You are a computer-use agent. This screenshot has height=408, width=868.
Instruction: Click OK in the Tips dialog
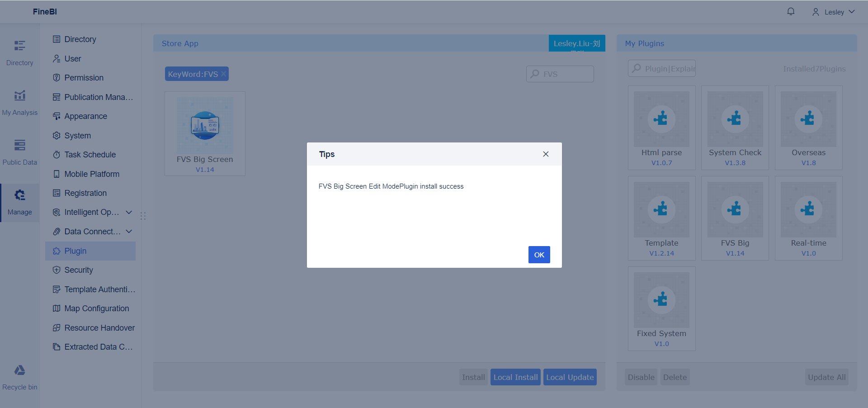click(539, 255)
